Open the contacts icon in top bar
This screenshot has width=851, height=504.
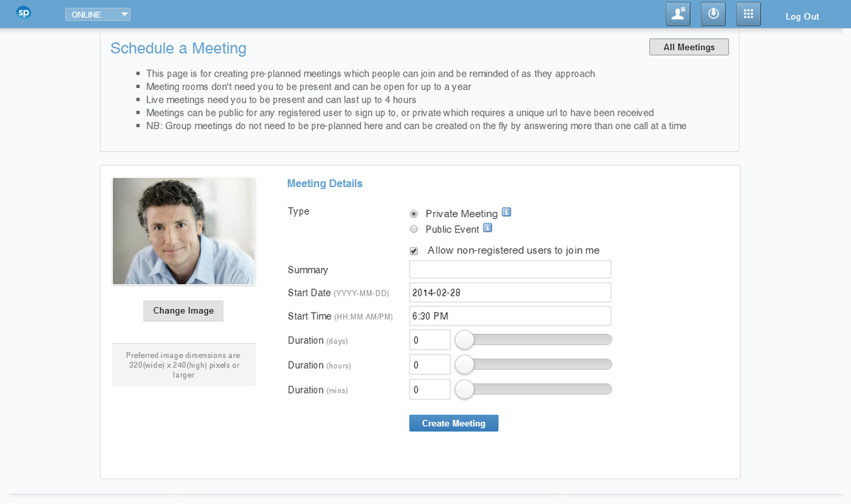pyautogui.click(x=678, y=14)
